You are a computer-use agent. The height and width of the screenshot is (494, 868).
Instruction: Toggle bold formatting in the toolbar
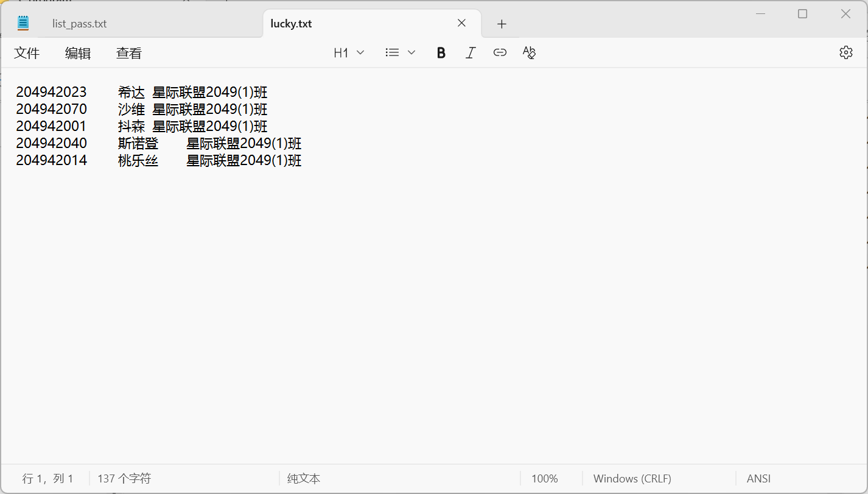click(441, 52)
